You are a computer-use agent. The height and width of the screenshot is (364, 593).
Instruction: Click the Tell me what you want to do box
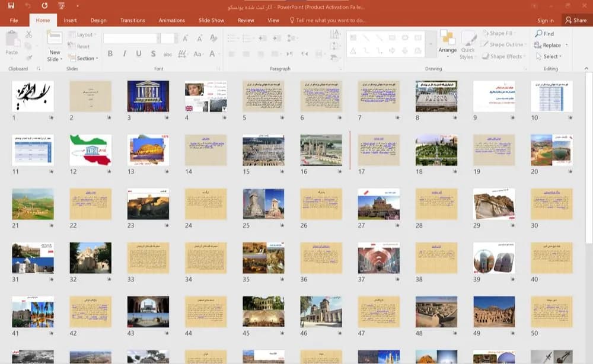coord(327,20)
